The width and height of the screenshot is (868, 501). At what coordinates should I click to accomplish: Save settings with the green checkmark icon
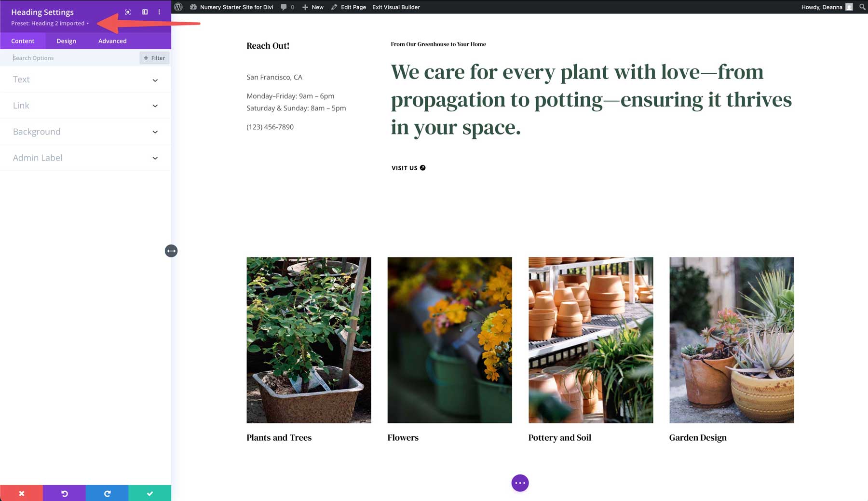pos(149,493)
